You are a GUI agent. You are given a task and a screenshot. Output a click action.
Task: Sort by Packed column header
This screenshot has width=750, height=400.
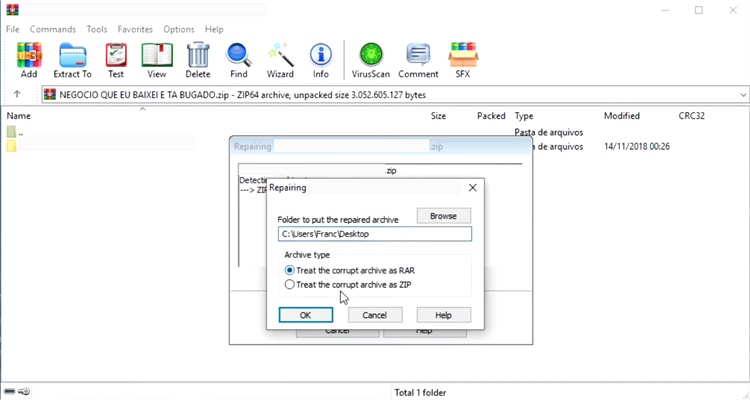[x=491, y=116]
